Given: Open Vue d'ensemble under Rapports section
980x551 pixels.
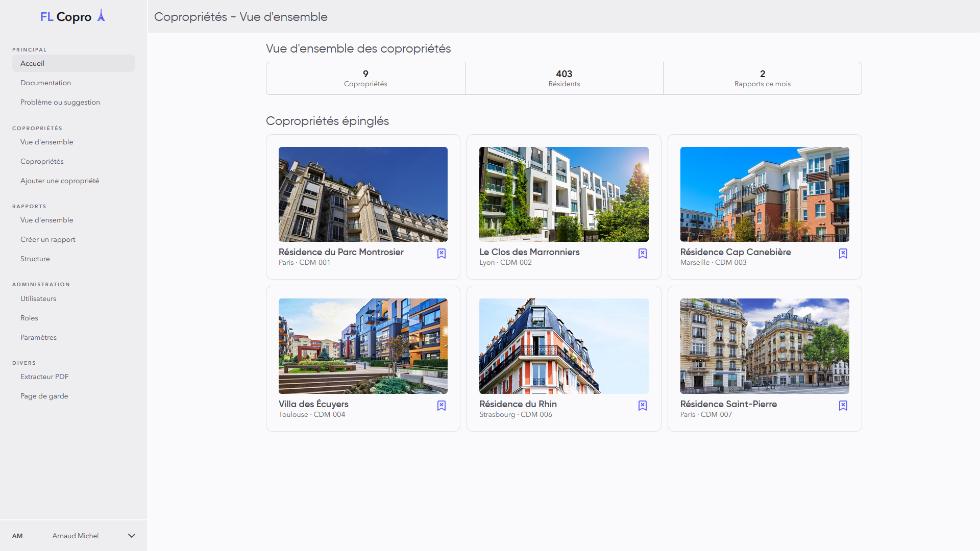Looking at the screenshot, I should click(x=73, y=220).
